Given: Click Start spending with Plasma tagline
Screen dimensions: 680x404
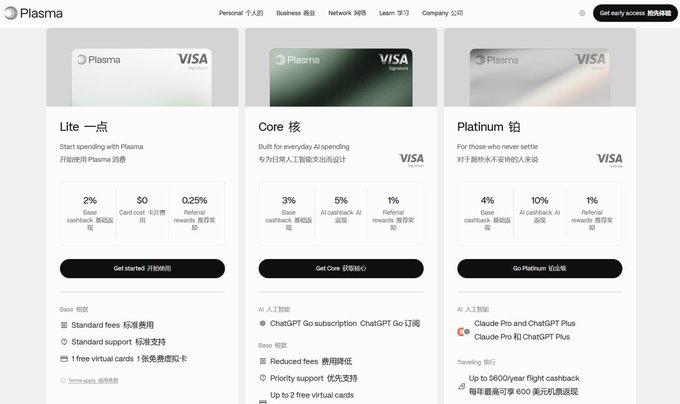Looking at the screenshot, I should [101, 147].
